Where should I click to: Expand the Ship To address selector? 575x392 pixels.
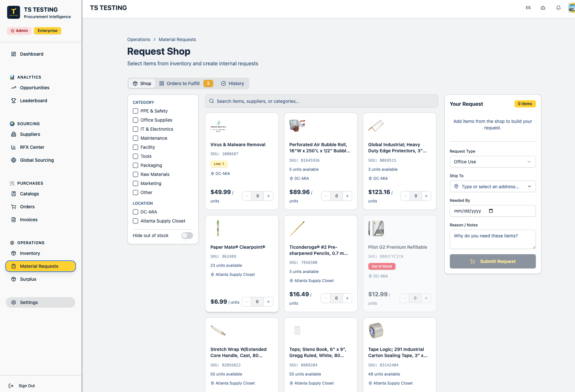point(493,186)
